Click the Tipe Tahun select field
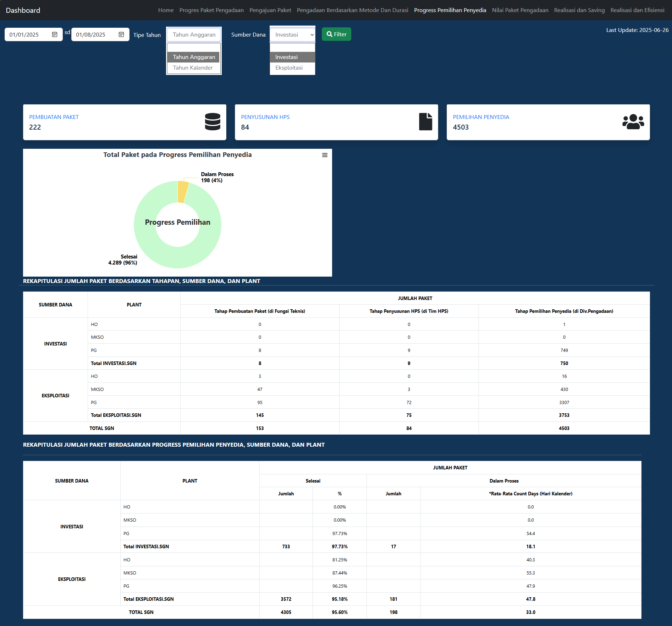Screen dimensions: 672x626 pyautogui.click(x=194, y=35)
